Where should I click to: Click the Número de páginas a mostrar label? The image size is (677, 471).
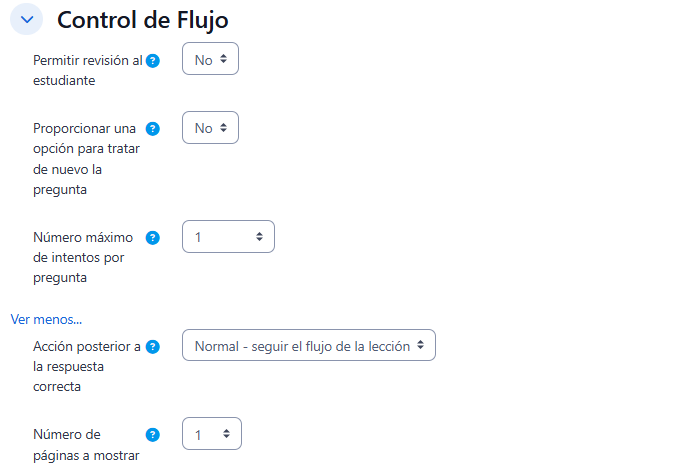click(x=76, y=445)
